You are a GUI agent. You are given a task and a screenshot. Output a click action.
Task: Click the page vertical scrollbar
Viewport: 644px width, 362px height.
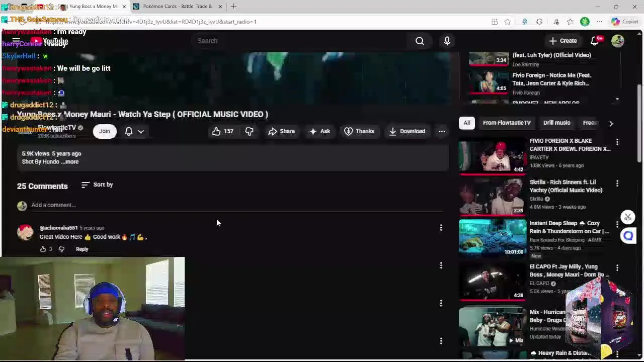click(x=640, y=124)
